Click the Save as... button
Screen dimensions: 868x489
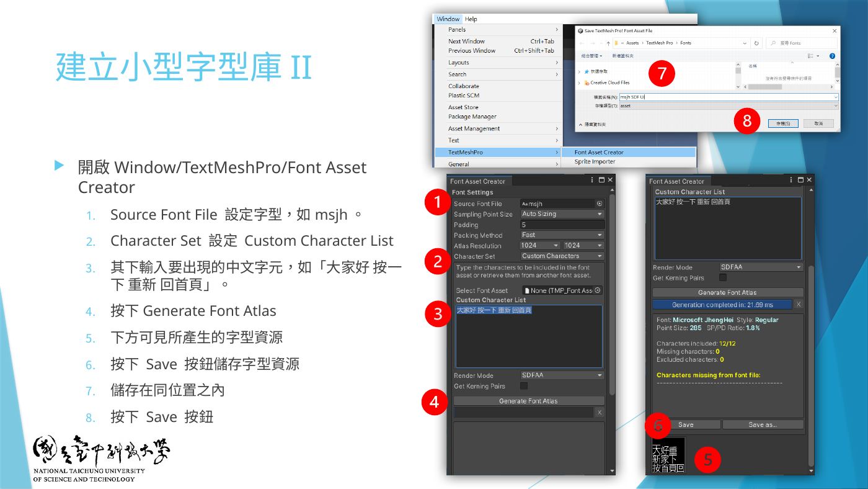pyautogui.click(x=763, y=425)
